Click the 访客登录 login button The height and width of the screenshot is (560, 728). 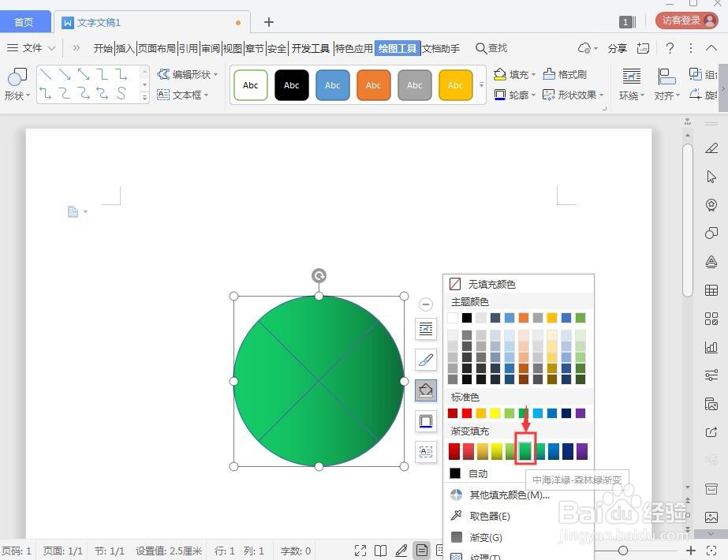pos(687,21)
